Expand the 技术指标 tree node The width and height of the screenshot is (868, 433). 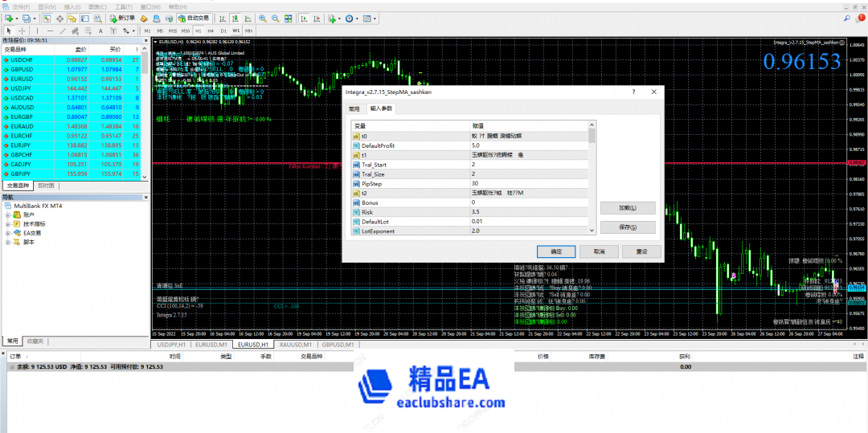point(8,224)
